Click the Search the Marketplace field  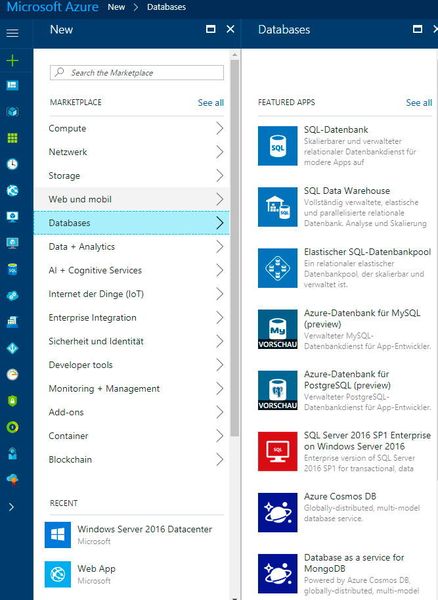[137, 73]
